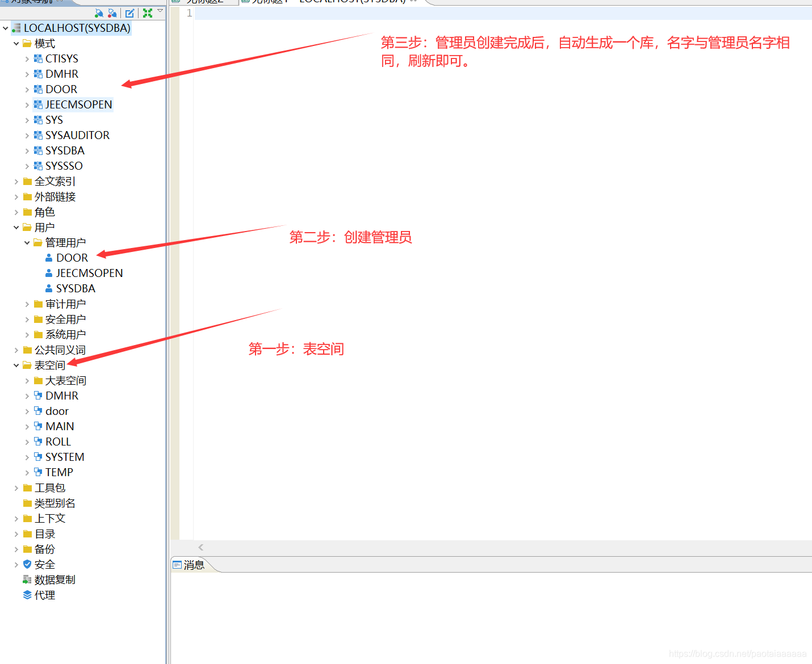Click the SYSTEM tablespace icon

click(38, 457)
